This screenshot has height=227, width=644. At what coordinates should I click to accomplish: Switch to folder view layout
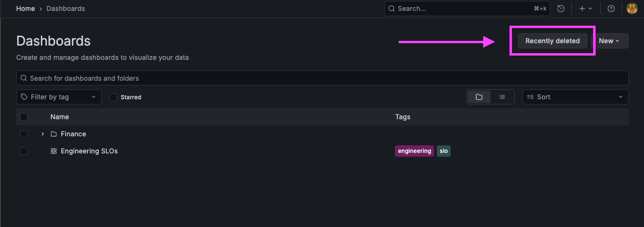point(479,97)
